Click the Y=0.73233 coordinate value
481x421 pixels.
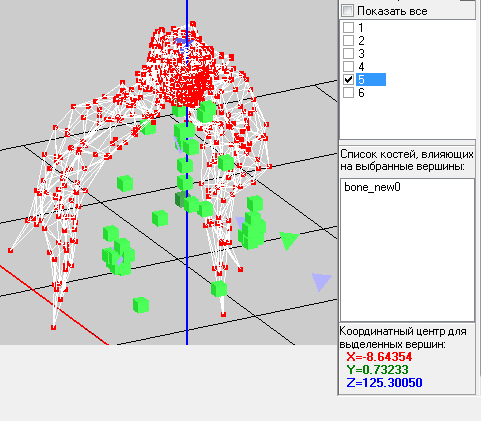377,370
